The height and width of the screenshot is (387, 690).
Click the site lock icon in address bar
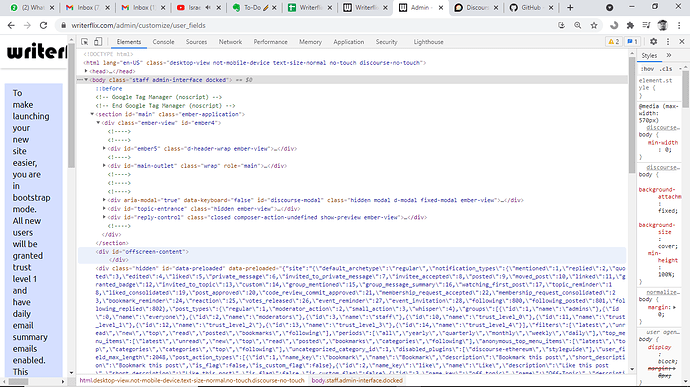coord(63,26)
